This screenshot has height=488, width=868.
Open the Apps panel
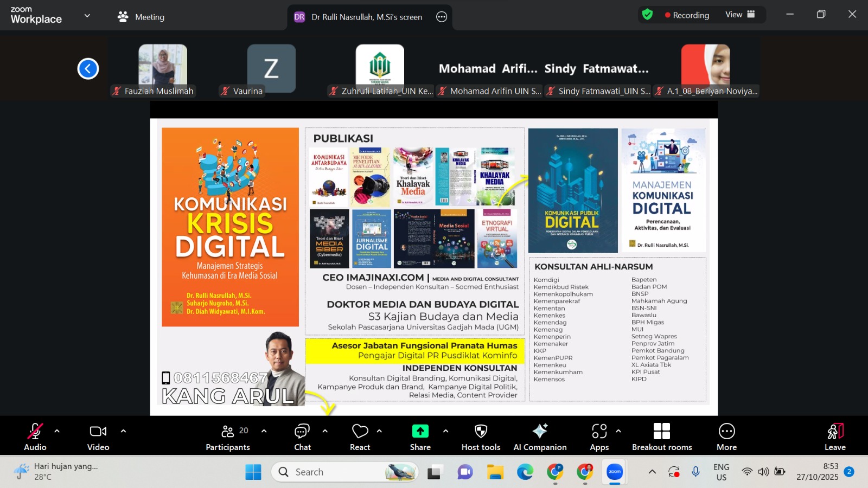pos(599,436)
